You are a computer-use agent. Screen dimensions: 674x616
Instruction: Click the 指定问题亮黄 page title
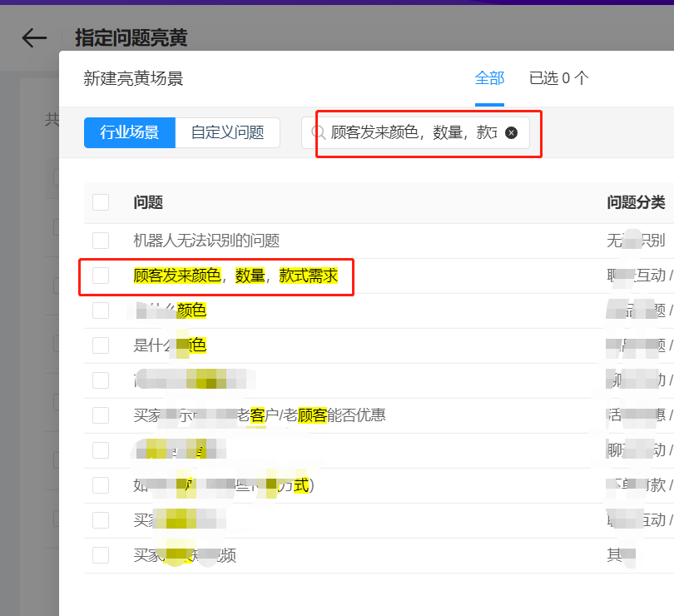pyautogui.click(x=131, y=38)
